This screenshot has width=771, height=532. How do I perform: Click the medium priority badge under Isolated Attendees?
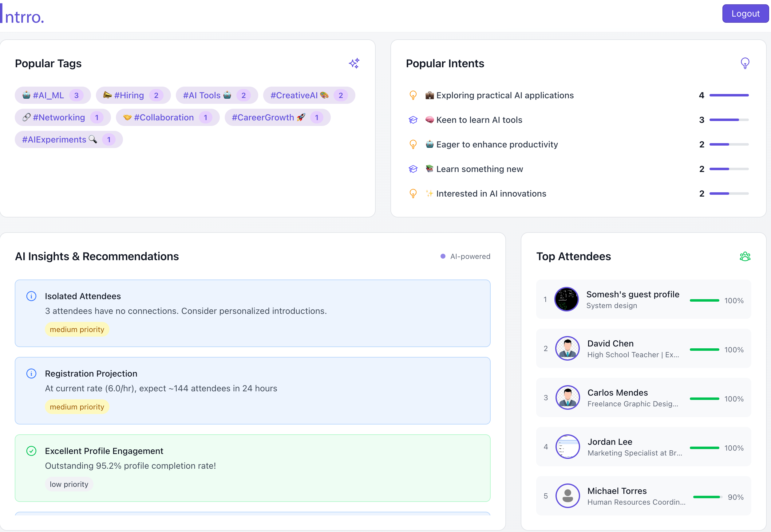(77, 329)
